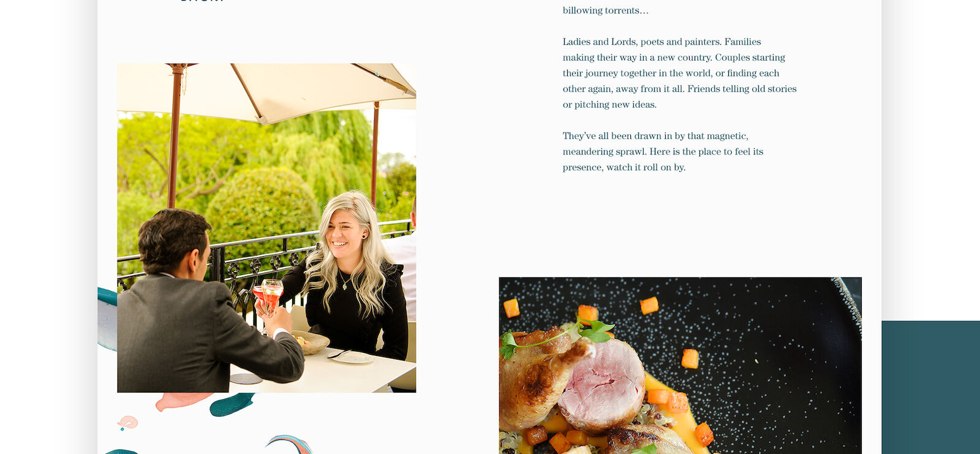
Task: Open the plated roast chicken dish photo
Action: (x=680, y=365)
